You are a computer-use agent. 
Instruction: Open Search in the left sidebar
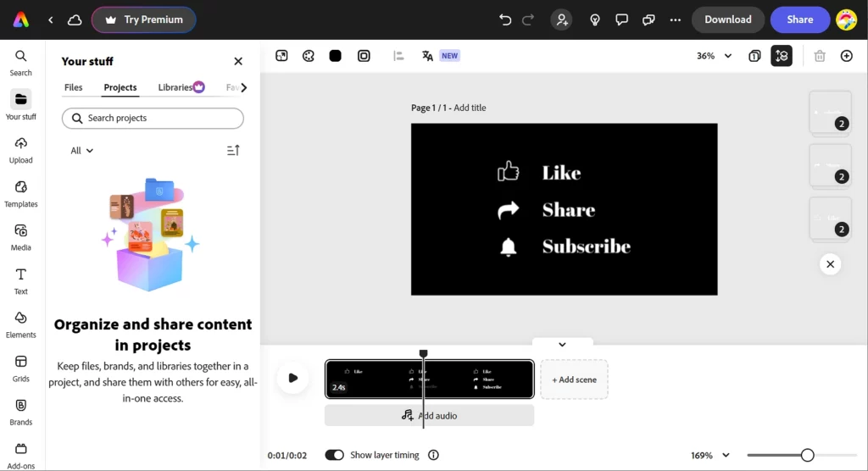[21, 63]
